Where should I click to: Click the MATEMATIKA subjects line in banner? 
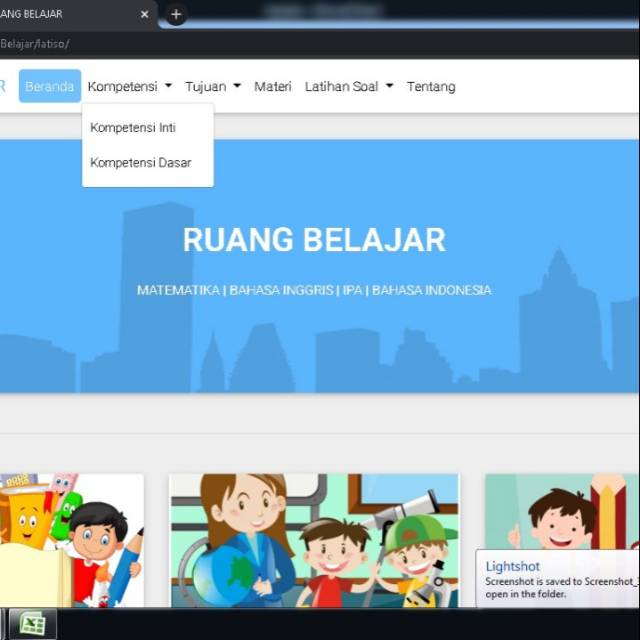tap(313, 290)
